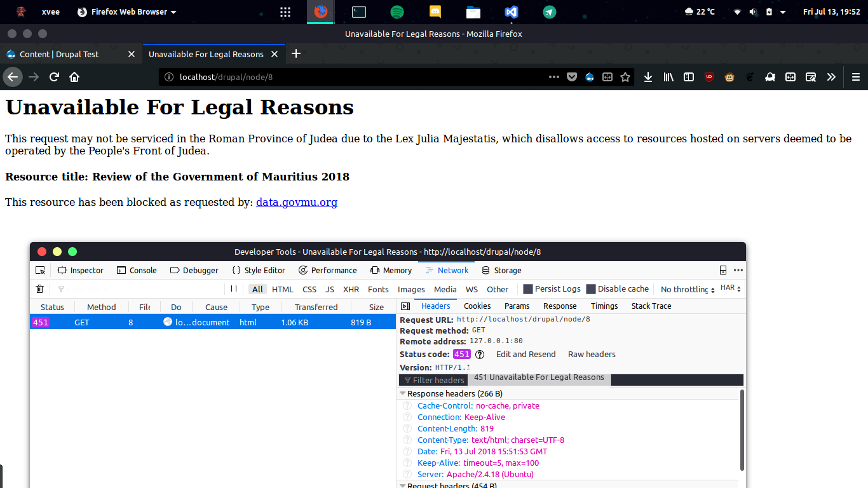Open Firefox Library icon
This screenshot has height=488, width=868.
pos(668,77)
